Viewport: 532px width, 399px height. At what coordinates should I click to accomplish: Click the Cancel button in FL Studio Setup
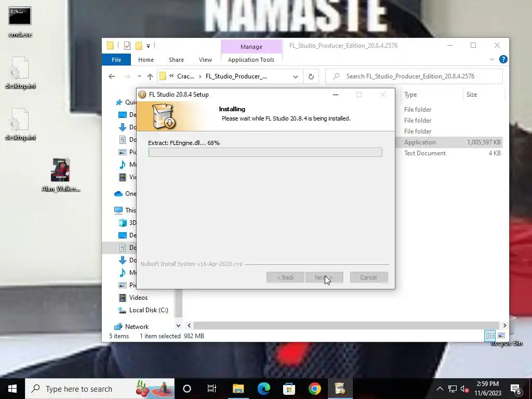(369, 277)
